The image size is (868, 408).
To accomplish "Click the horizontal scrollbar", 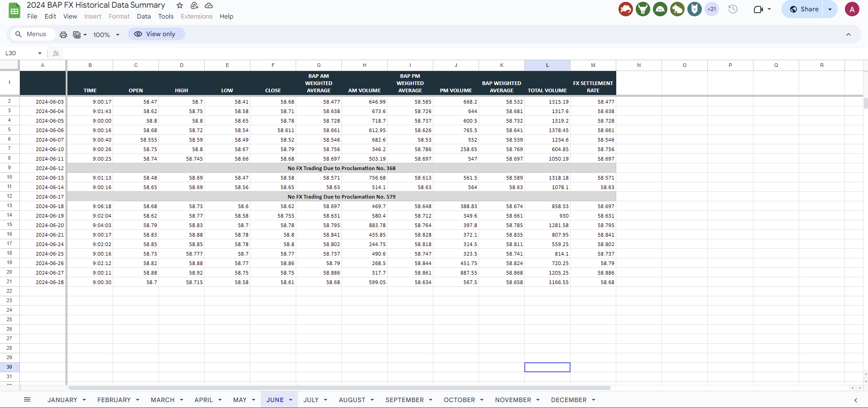I will 340,388.
